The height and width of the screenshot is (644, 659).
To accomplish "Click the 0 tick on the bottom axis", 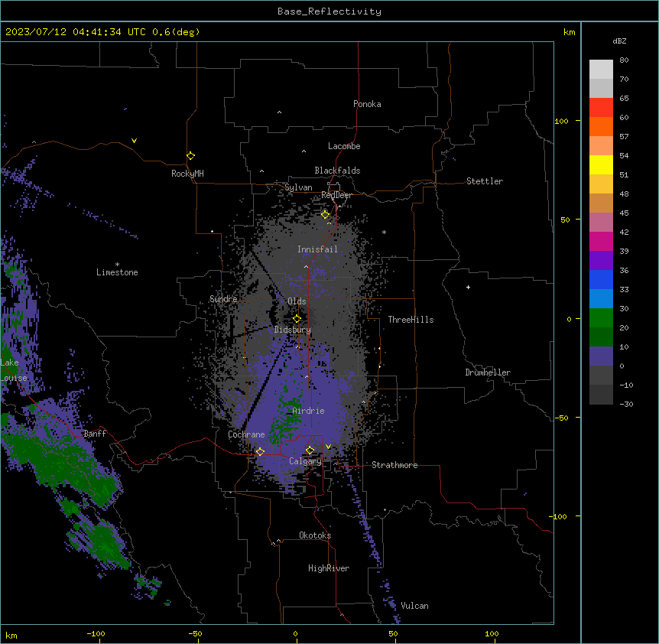I will 295,633.
